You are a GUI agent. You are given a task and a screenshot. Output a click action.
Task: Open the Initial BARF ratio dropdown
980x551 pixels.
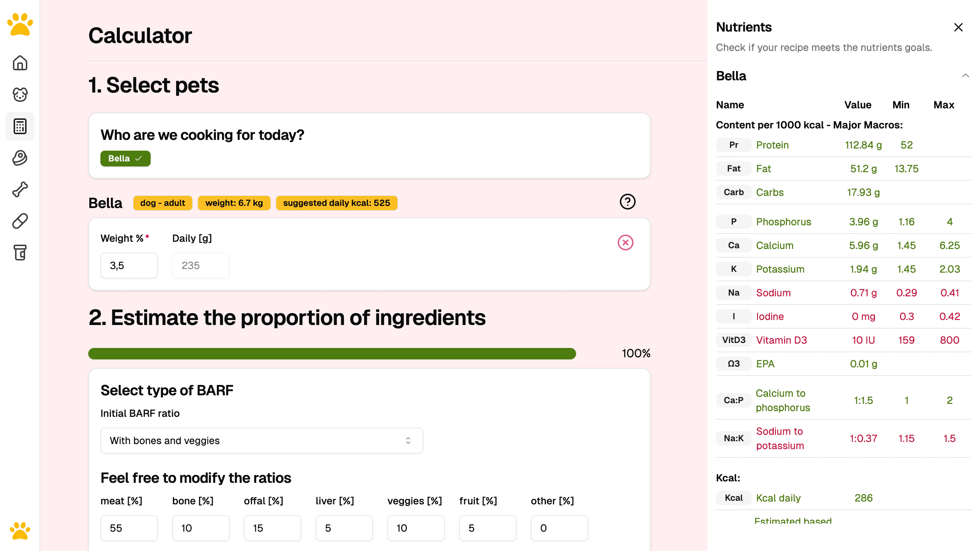point(262,440)
